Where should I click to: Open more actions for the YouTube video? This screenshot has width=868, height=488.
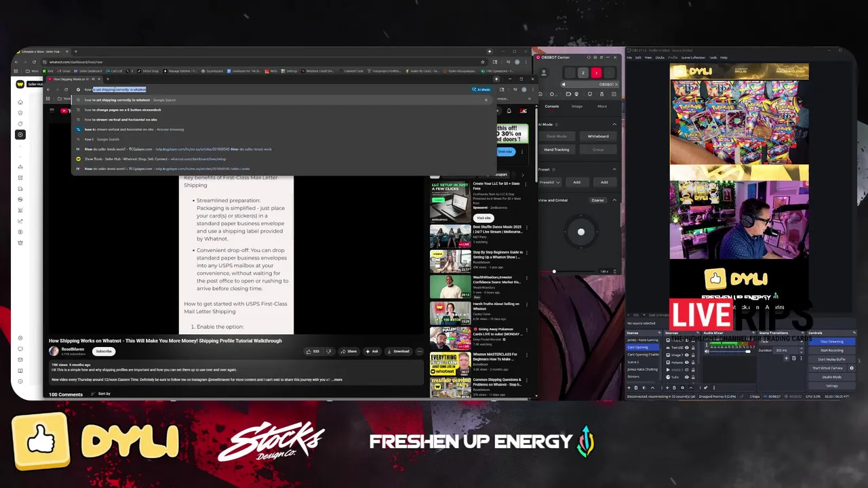click(x=419, y=351)
